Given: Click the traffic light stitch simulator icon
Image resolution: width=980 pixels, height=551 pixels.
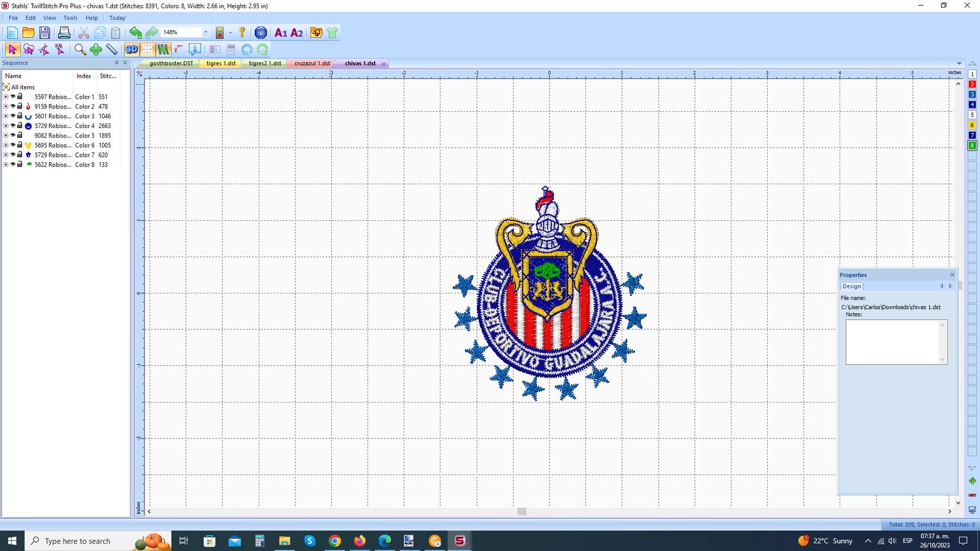Looking at the screenshot, I should point(220,33).
